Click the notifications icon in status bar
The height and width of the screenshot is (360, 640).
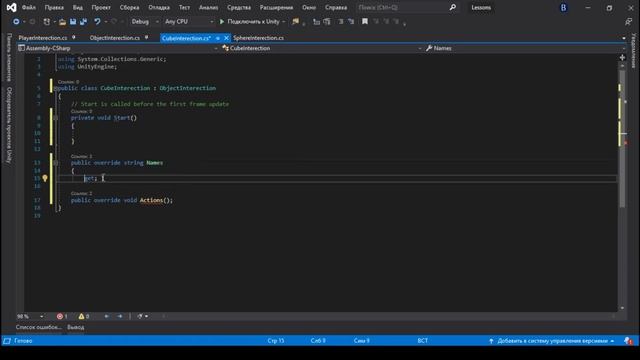coord(628,341)
